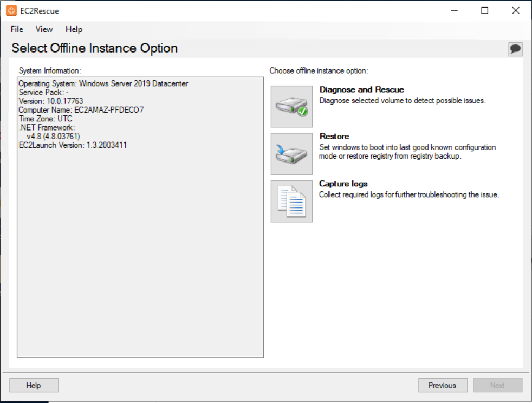Viewport: 532px width, 403px height.
Task: Go back with the Previous button
Action: pos(443,385)
